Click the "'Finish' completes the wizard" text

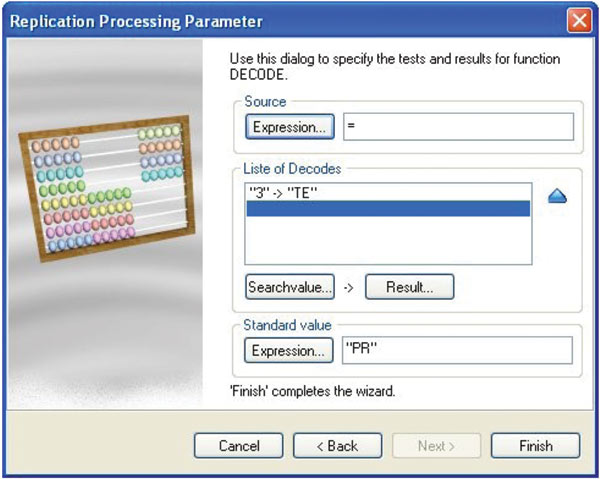(312, 391)
